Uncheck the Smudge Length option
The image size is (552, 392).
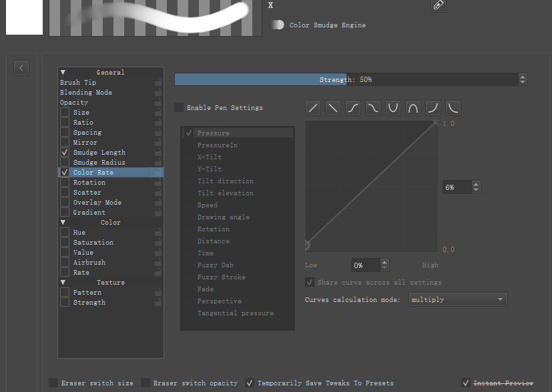tap(65, 153)
